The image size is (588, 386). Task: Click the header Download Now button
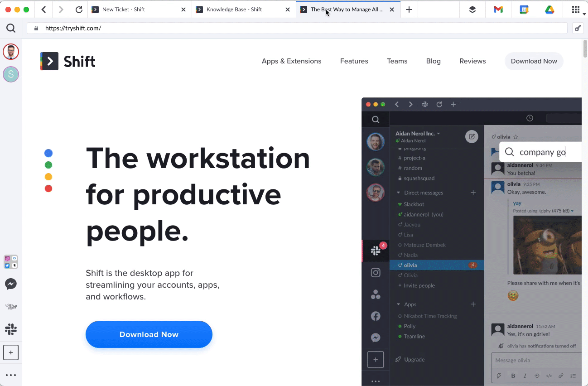tap(534, 61)
